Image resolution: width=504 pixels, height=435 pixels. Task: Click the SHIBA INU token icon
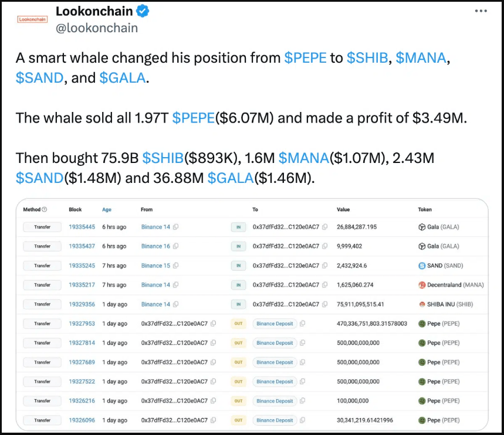tap(421, 304)
